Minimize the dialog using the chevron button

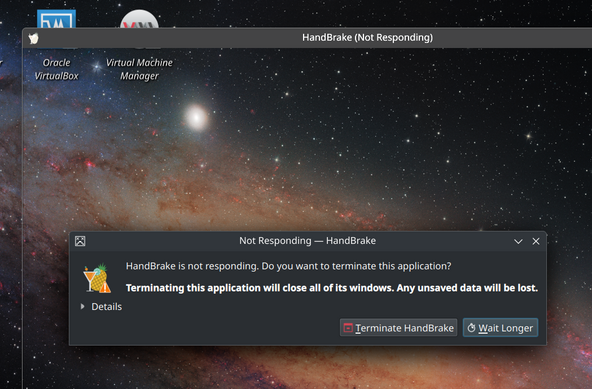[x=518, y=241]
